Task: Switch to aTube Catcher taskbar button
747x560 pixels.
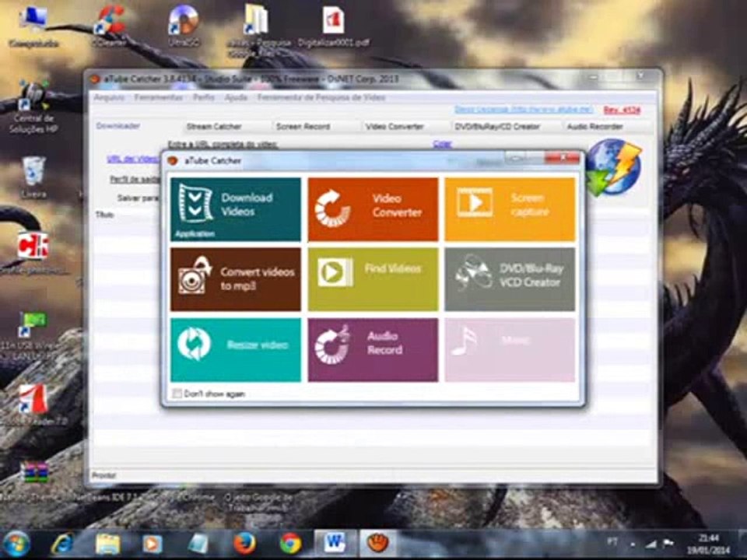Action: click(x=378, y=544)
